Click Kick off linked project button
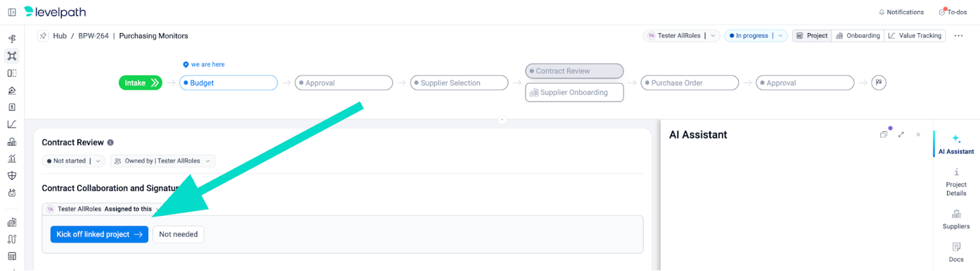Screen dimensions: 980x271 click(x=99, y=234)
